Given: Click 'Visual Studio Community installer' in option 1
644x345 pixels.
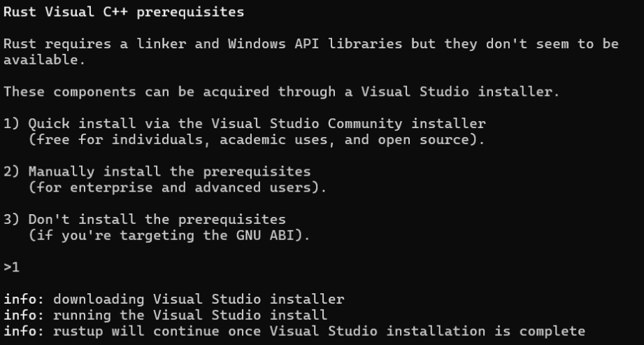Looking at the screenshot, I should click(348, 124).
